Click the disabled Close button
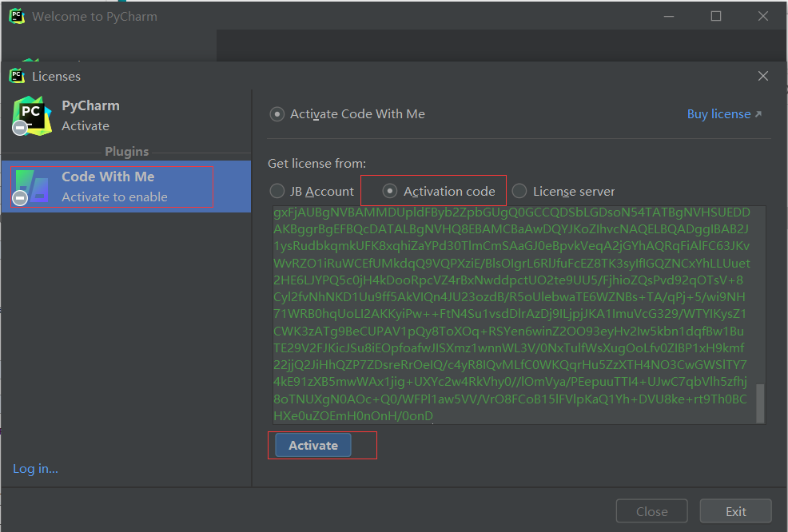 (x=652, y=511)
